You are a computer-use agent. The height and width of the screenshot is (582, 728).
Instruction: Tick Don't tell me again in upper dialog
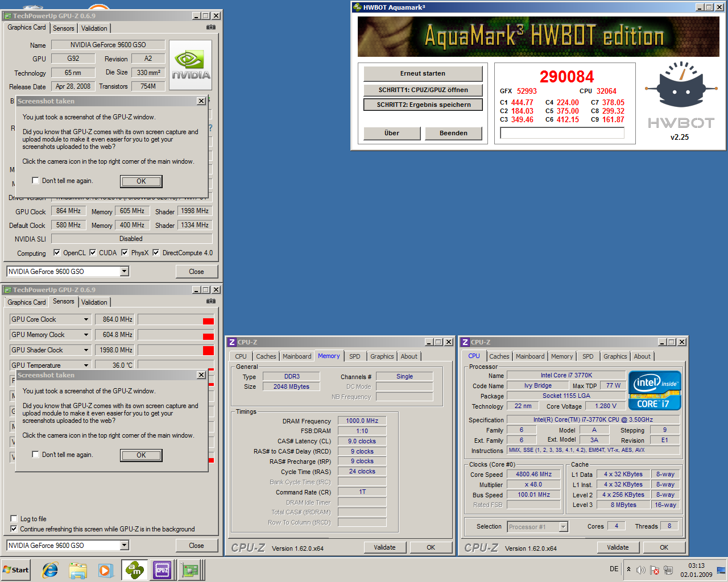tap(36, 181)
